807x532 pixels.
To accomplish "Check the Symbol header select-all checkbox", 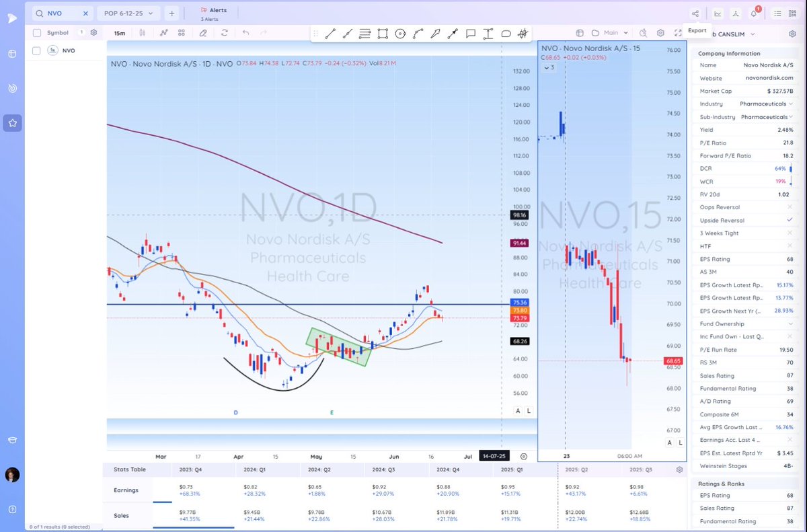I will click(x=37, y=32).
